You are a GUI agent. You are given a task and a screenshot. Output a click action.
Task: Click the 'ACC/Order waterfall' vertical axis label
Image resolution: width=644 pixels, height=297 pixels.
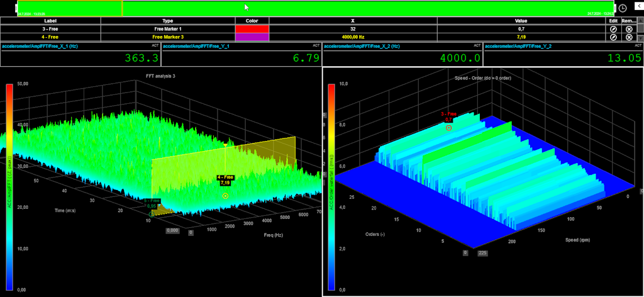[x=331, y=183]
